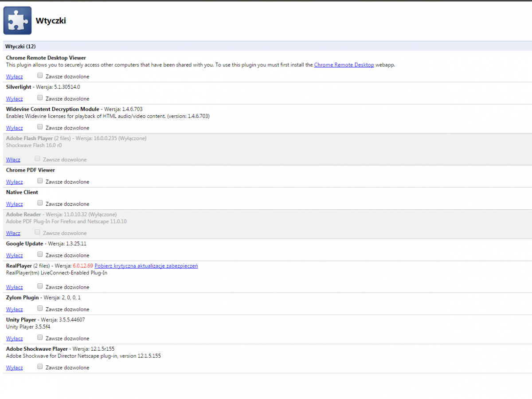This screenshot has height=399, width=532.
Task: Click 'Unity Player 3.5.5f4' description text
Action: [28, 327]
